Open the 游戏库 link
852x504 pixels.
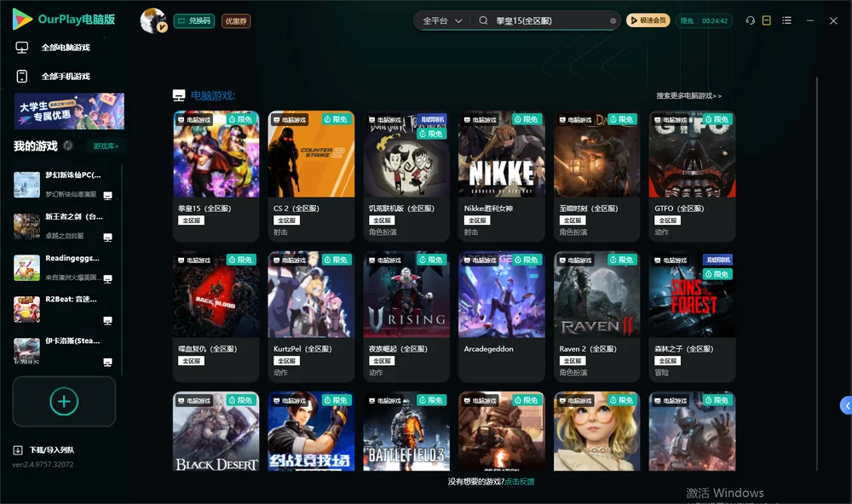[106, 146]
